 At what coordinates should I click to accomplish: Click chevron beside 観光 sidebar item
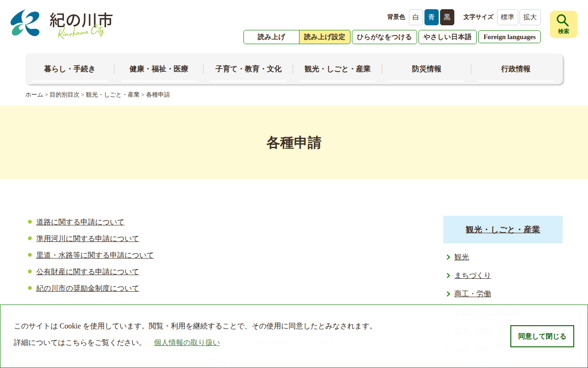click(448, 257)
